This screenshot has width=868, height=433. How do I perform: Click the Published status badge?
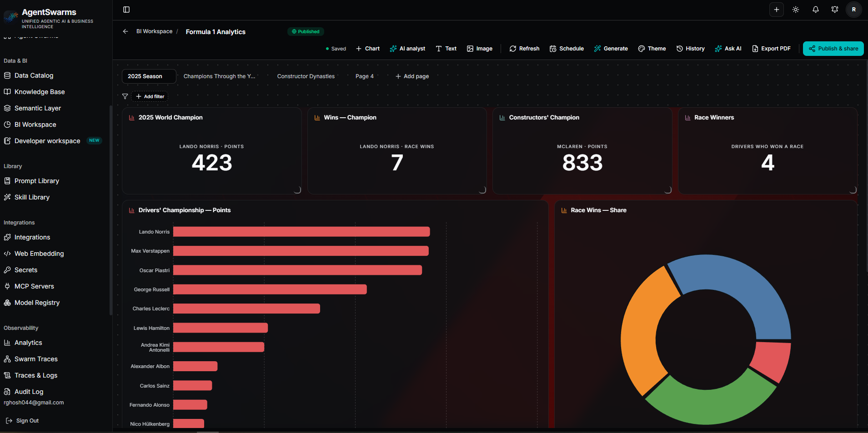306,31
